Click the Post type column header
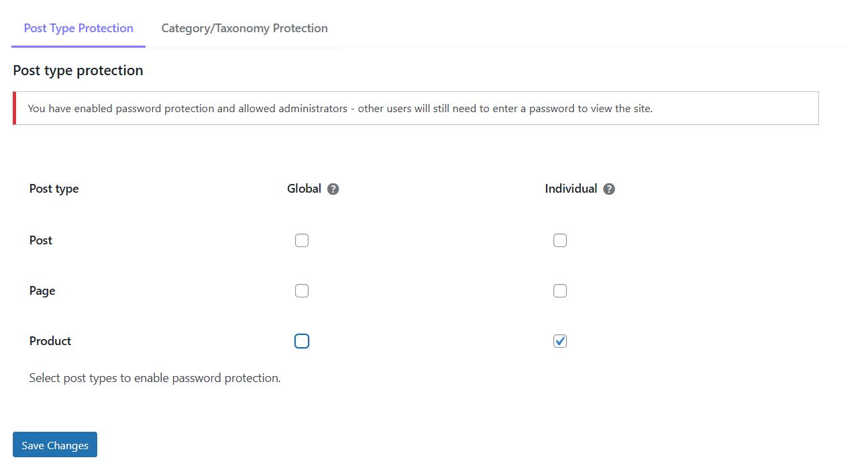 [54, 189]
